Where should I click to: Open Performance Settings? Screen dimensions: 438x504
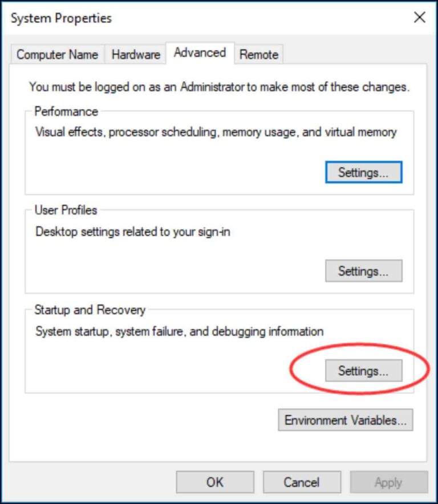(x=363, y=173)
